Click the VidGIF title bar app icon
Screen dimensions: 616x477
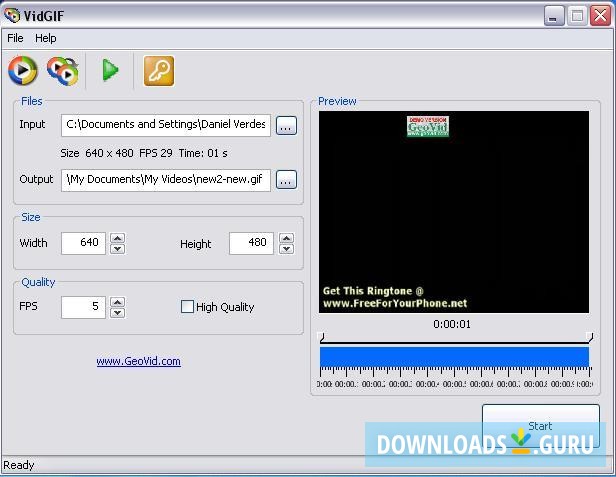(x=12, y=15)
